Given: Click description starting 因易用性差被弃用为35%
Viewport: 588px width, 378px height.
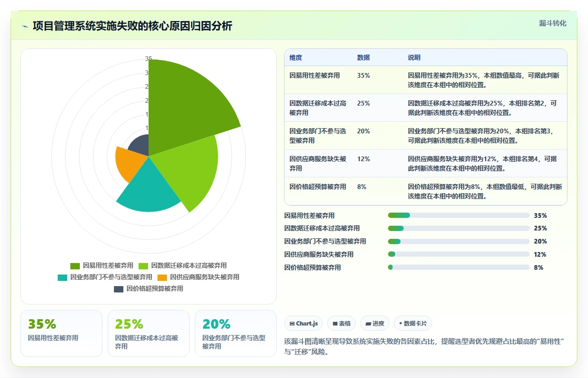Looking at the screenshot, I should point(484,80).
